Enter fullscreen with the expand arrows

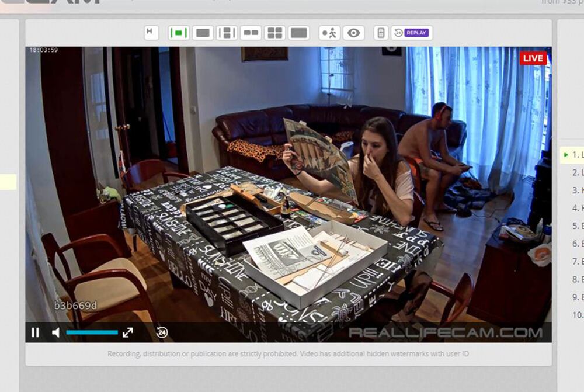point(127,332)
